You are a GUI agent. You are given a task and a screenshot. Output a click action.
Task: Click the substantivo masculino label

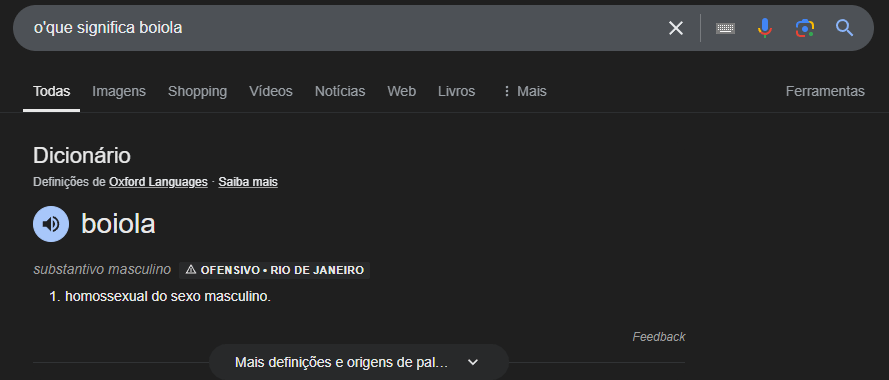coord(102,269)
